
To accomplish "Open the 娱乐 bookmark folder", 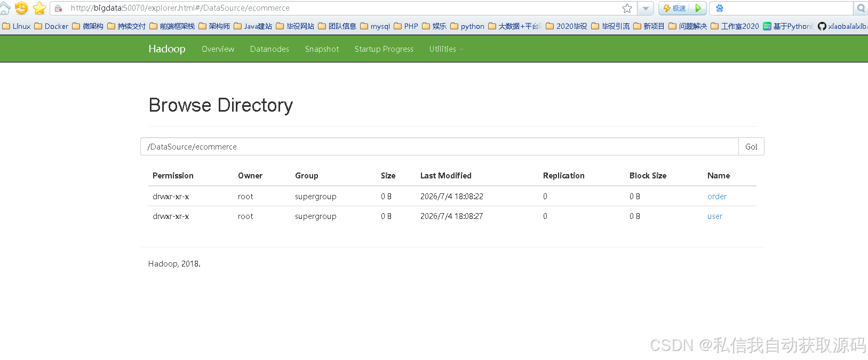I will 434,26.
